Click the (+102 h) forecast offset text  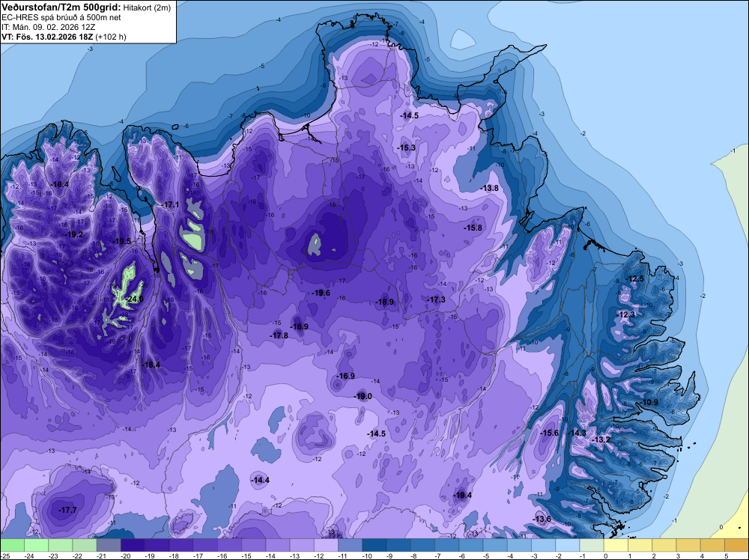click(x=111, y=37)
